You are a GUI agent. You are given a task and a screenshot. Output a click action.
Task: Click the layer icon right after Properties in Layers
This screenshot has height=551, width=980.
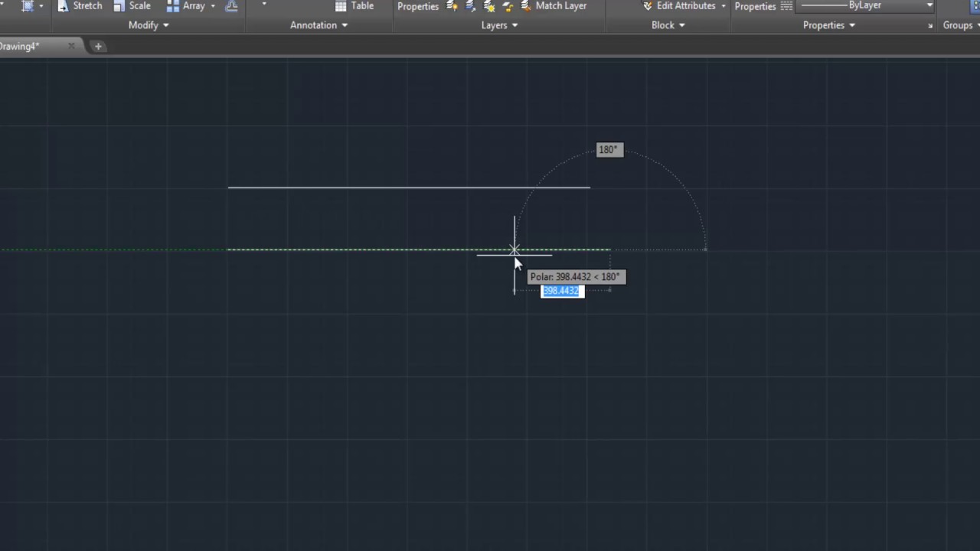point(452,6)
